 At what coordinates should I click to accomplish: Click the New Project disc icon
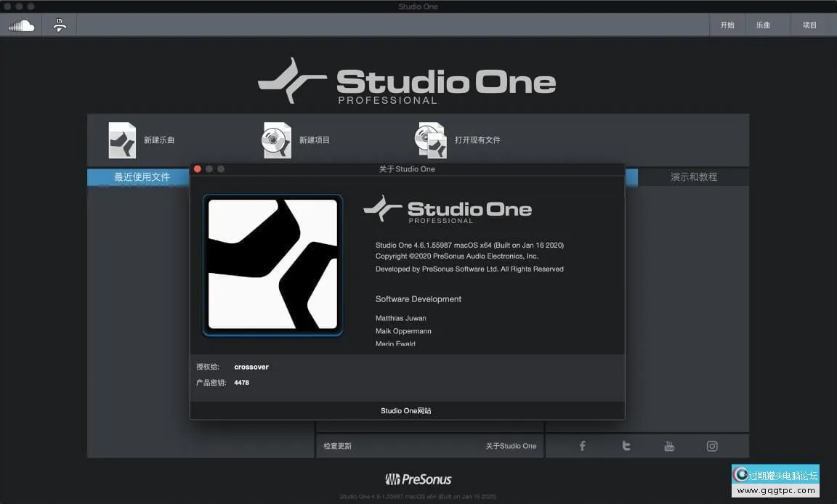[277, 140]
